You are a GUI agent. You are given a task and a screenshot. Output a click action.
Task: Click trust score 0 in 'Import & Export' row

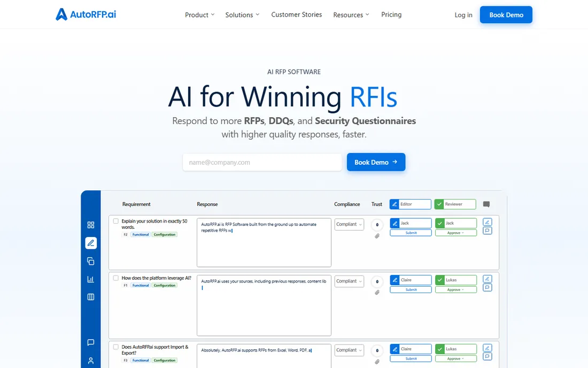(377, 351)
